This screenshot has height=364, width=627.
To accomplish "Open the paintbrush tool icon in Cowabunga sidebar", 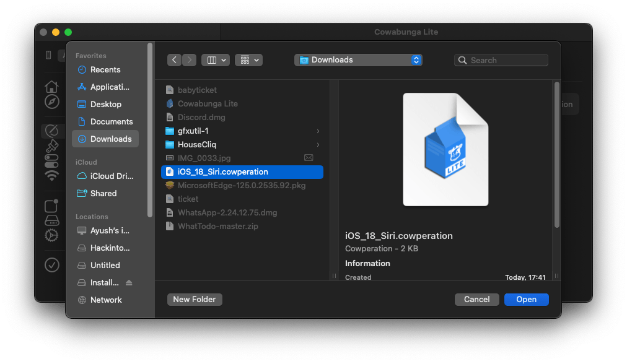I will coord(51,146).
